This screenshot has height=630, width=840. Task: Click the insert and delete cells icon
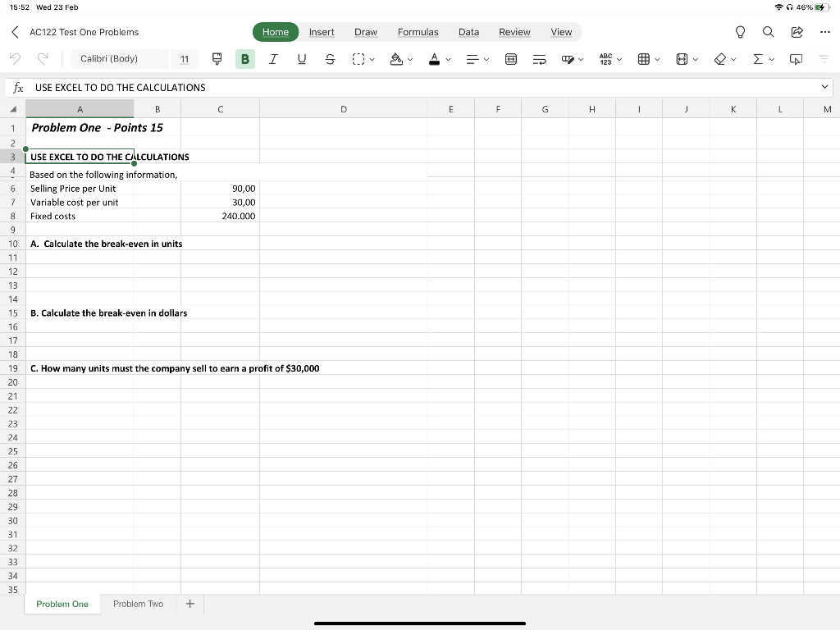[x=644, y=59]
